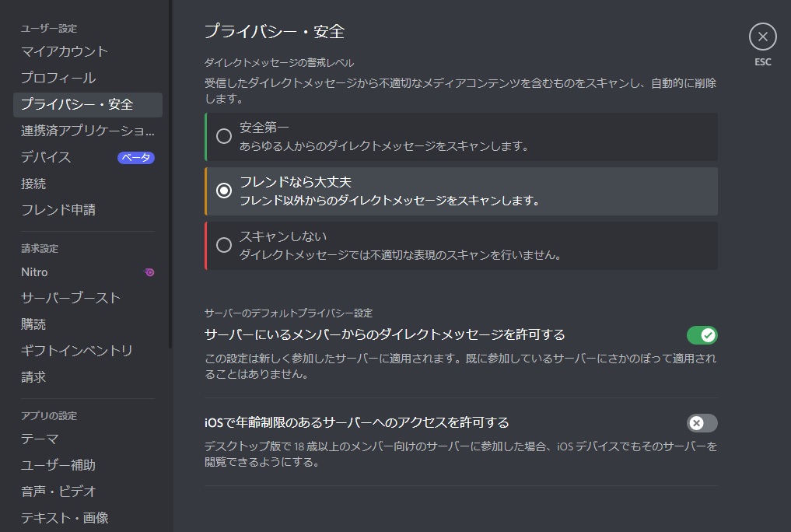Open マイアカウント settings

pos(65,51)
